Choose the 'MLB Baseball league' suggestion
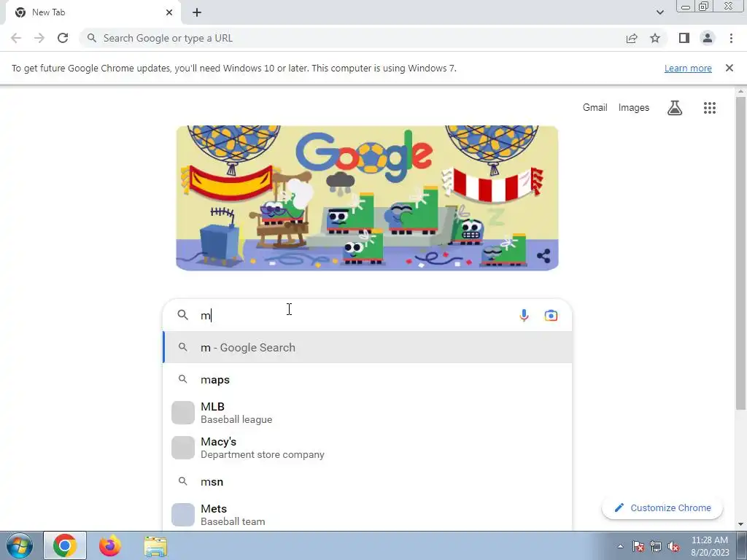The width and height of the screenshot is (747, 560). [x=368, y=413]
